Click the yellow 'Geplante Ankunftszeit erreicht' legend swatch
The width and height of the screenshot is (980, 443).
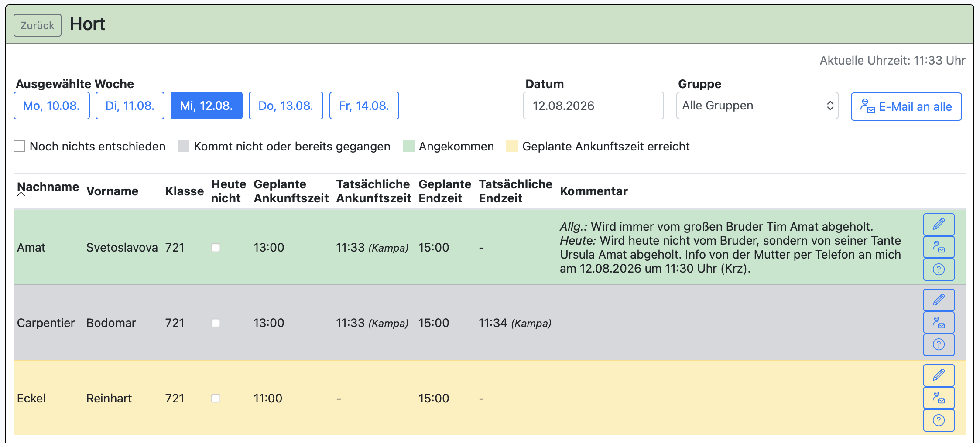tap(512, 146)
